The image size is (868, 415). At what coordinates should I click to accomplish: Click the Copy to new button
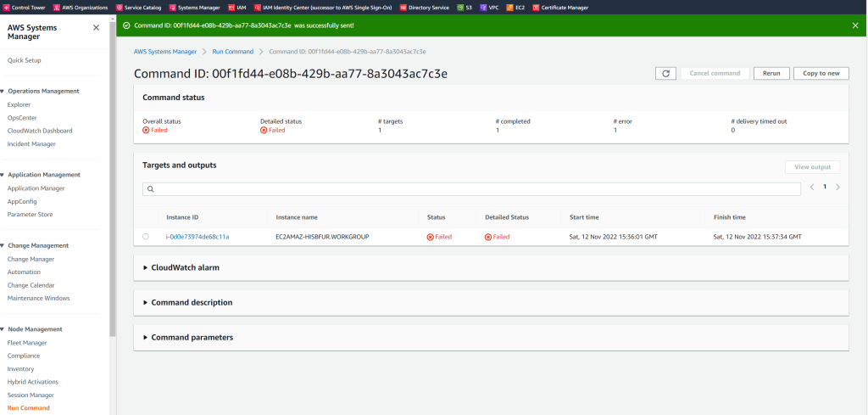click(x=821, y=73)
